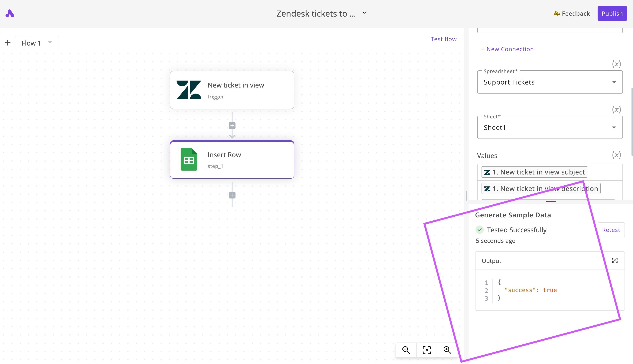Click the "success": true output line
Screen dimensions: 633x364
(x=530, y=290)
